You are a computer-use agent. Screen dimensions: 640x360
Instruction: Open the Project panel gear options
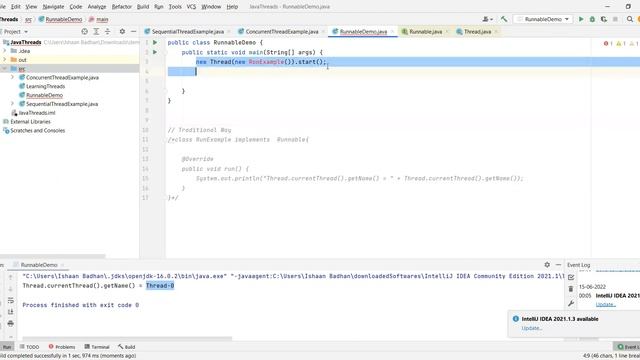tap(122, 31)
